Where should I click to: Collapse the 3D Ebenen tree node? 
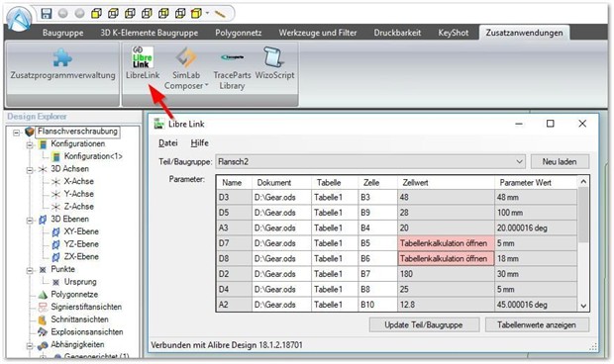pos(30,221)
